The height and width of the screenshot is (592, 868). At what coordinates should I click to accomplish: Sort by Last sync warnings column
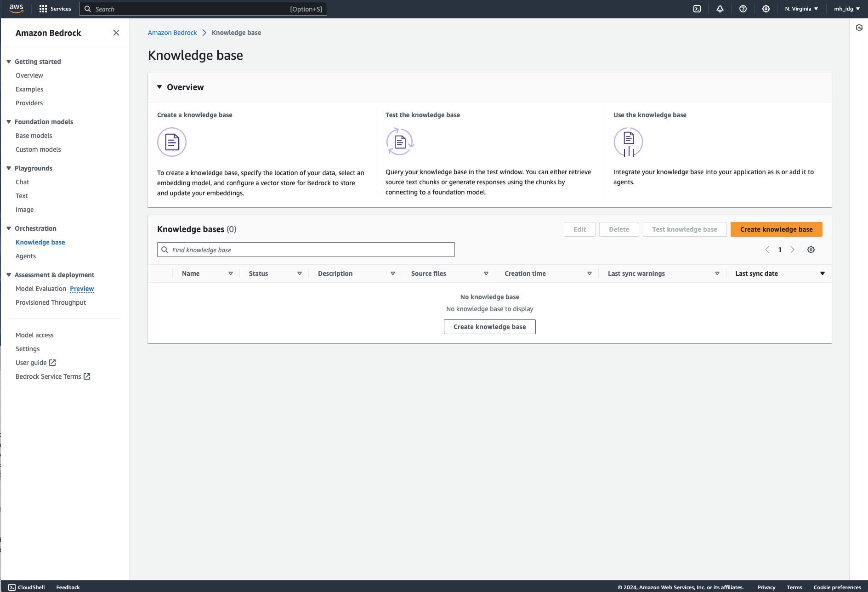click(717, 273)
